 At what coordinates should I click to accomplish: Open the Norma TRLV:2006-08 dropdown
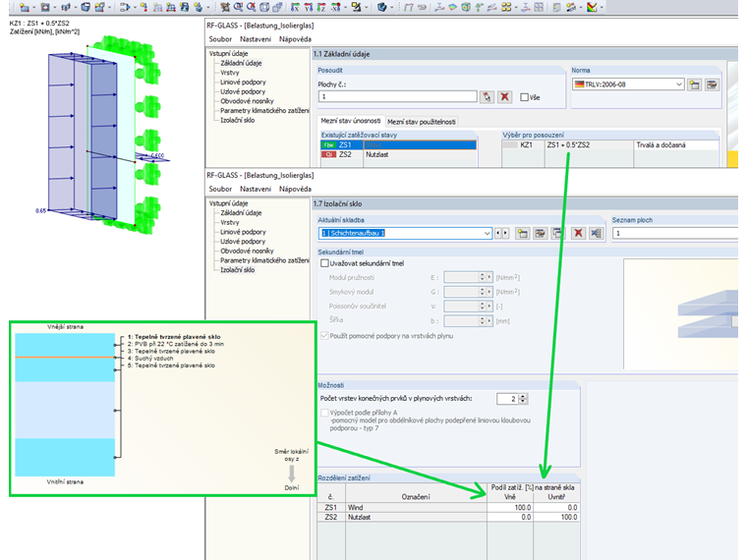679,84
